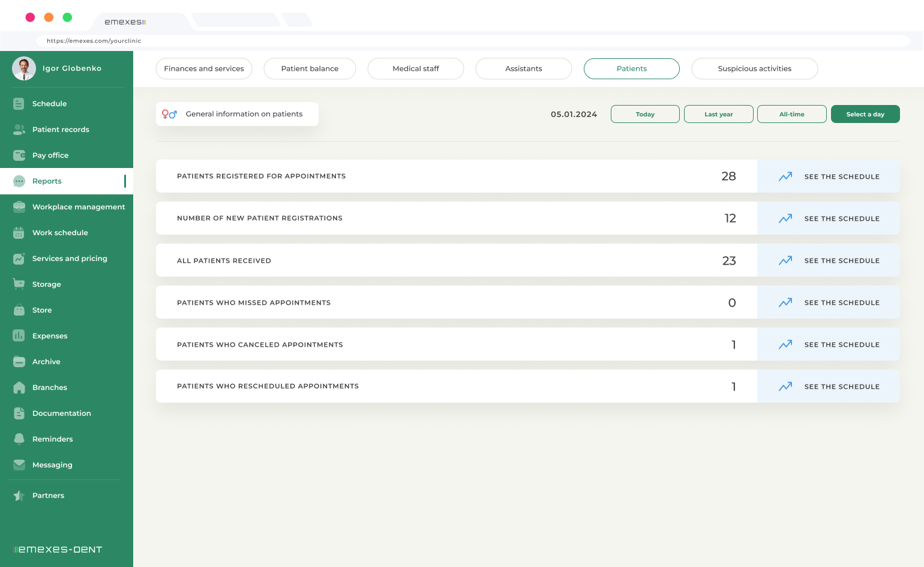
Task: Click the Work schedule calendar icon
Action: (19, 233)
